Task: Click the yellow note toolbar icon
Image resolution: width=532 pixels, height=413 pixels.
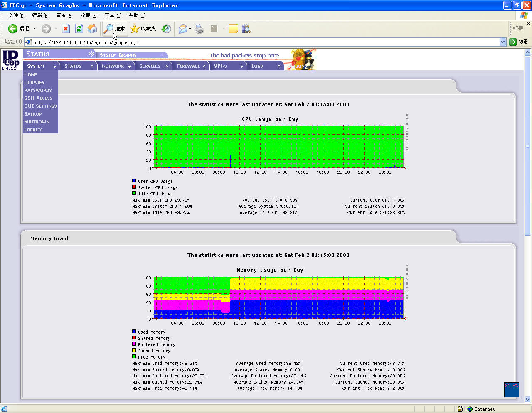Action: [x=234, y=29]
